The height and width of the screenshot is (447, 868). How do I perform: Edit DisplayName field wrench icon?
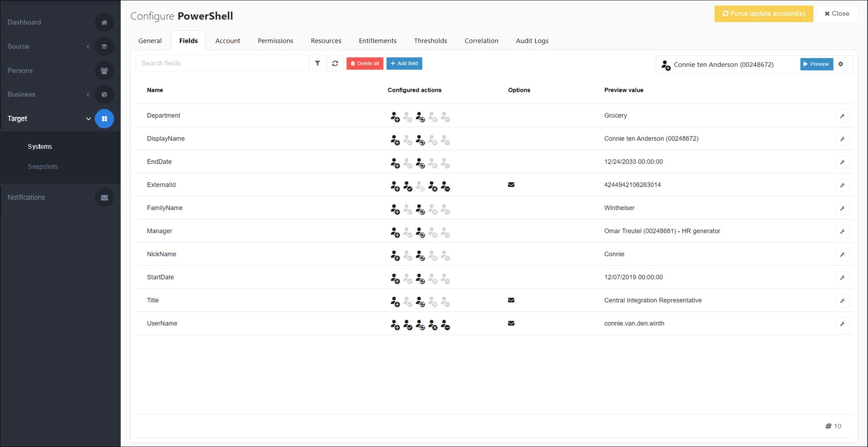coord(842,139)
